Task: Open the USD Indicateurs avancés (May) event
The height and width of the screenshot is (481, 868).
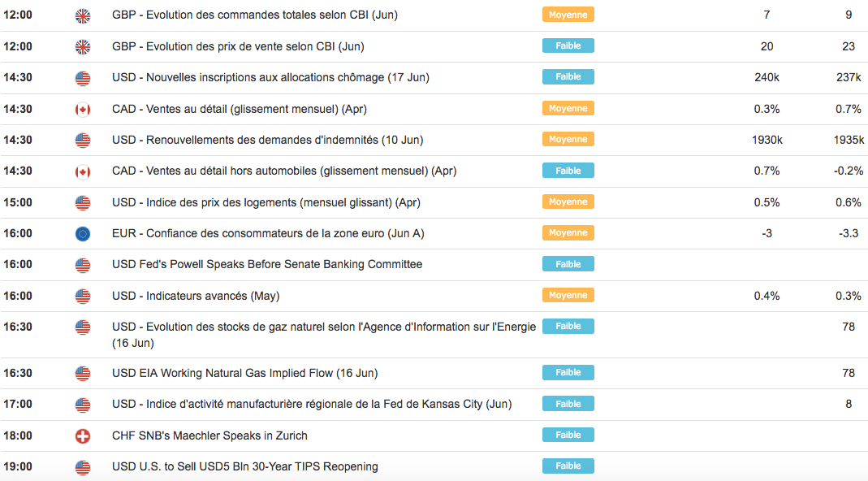Action: click(196, 296)
